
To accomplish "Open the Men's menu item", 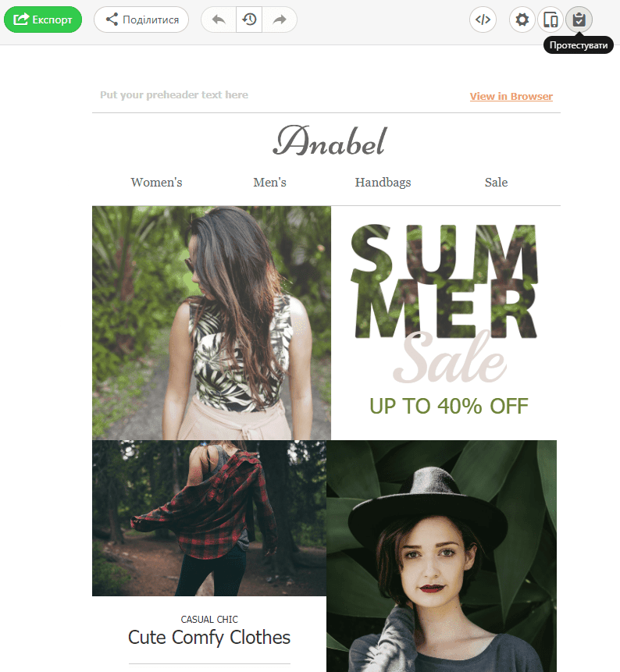I will coord(269,182).
